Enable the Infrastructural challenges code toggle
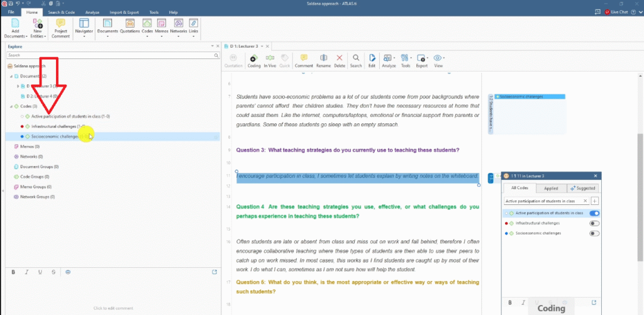Screen dimensions: 644x315 point(594,223)
